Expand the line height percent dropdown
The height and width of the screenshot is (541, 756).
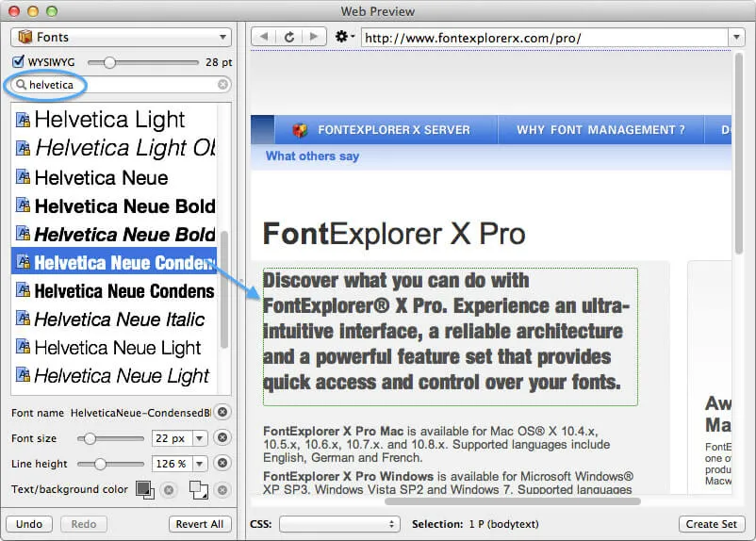[200, 464]
